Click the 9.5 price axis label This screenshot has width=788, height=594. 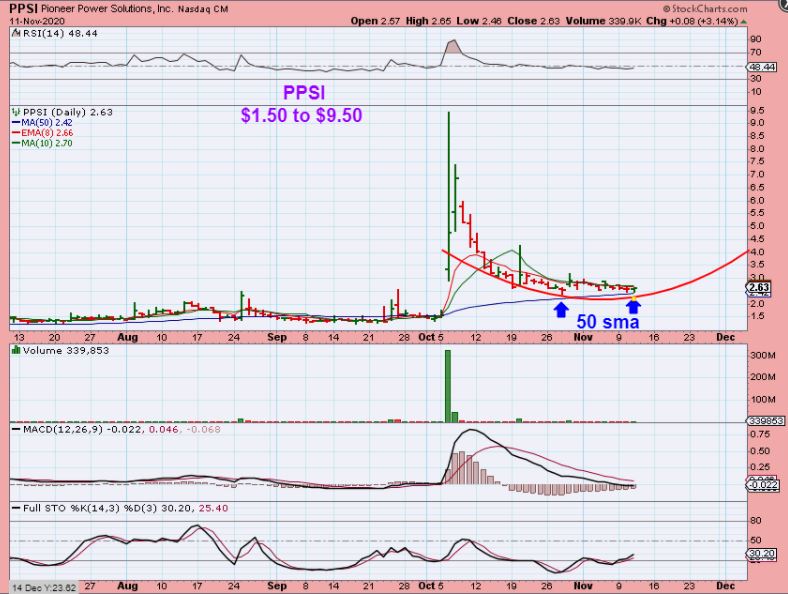click(x=758, y=110)
